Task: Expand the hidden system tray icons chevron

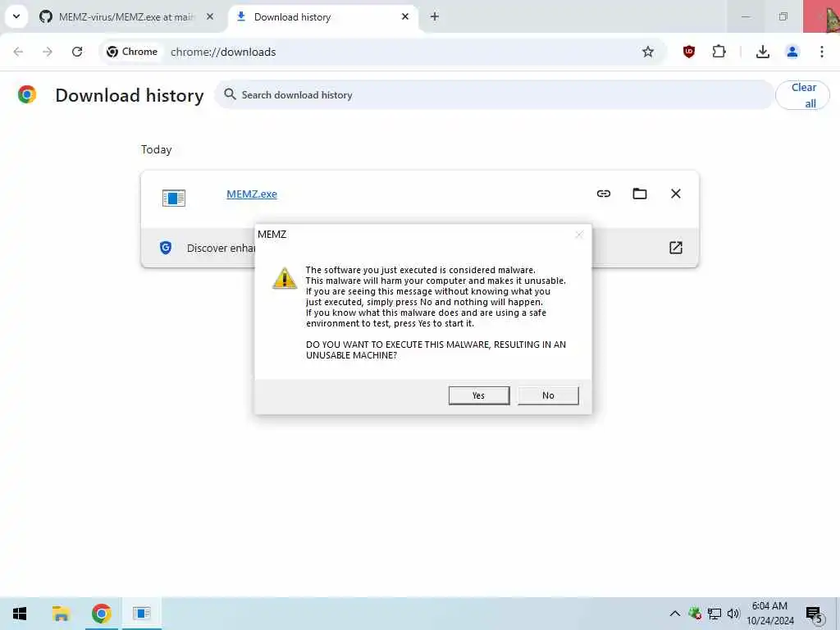Action: (675, 614)
